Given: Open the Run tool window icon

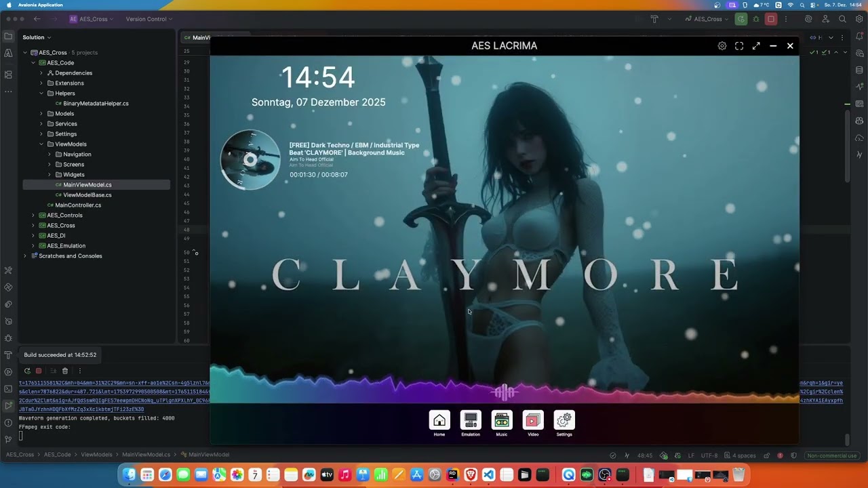Looking at the screenshot, I should 8,406.
